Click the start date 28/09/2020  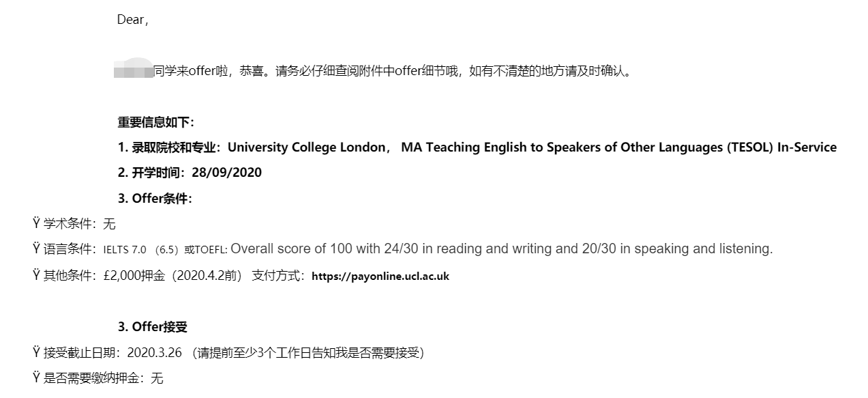coord(226,173)
